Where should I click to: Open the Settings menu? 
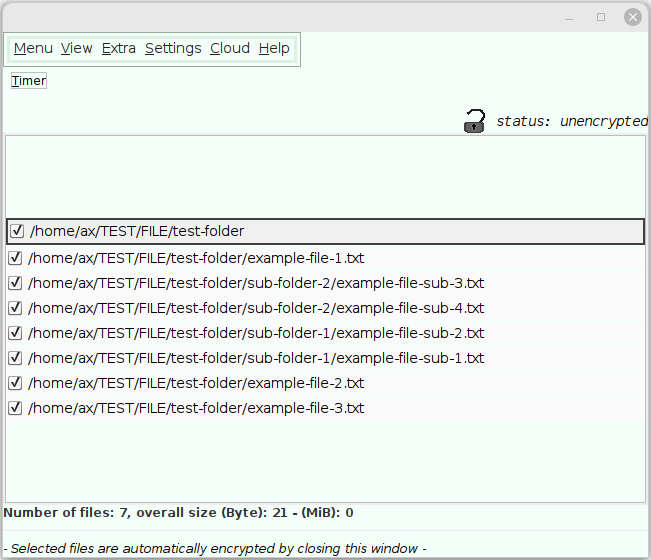tap(173, 48)
